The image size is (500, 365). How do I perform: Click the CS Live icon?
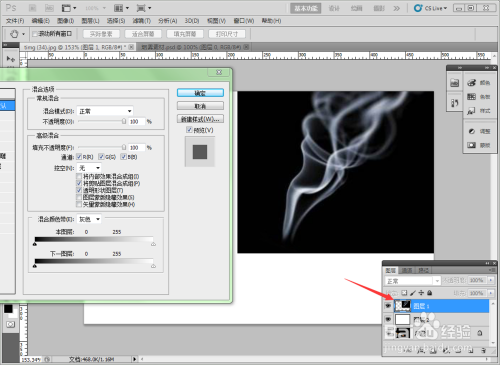pos(418,8)
